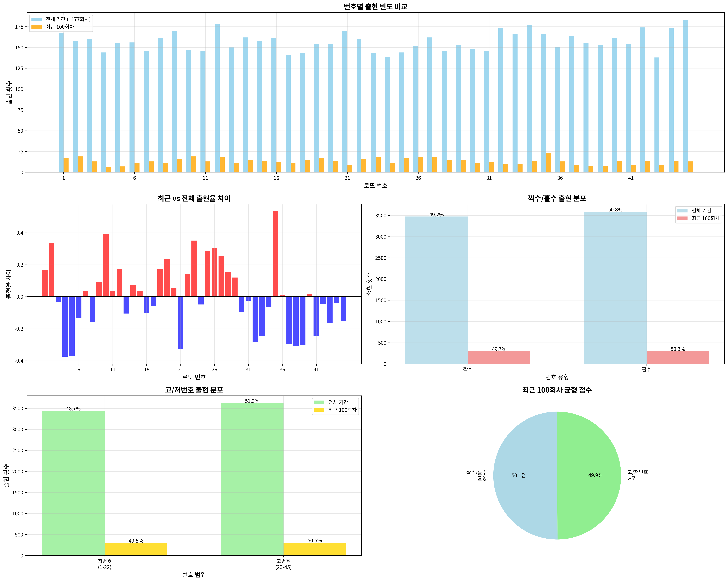Screen dimensions: 728x582
Task: Click the '출현율 차이' y-axis label
Action: click(x=9, y=284)
